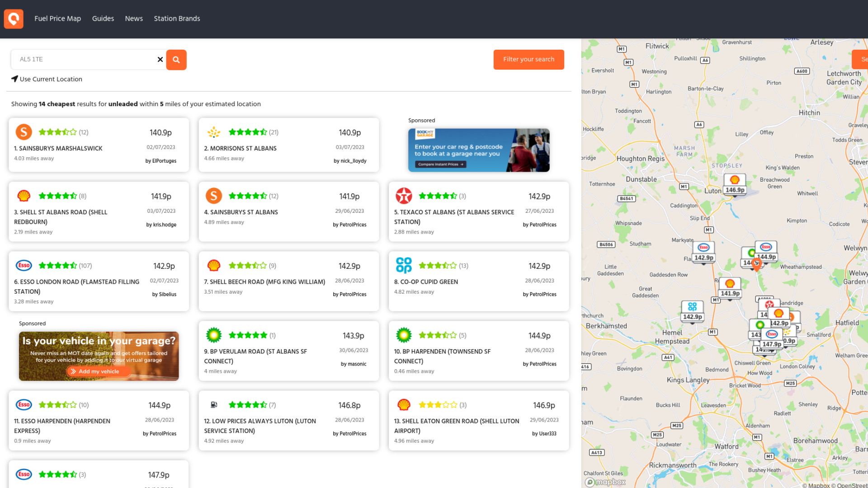Click star rating on Esso London Road
Screen dimensions: 868x488
[58, 265]
